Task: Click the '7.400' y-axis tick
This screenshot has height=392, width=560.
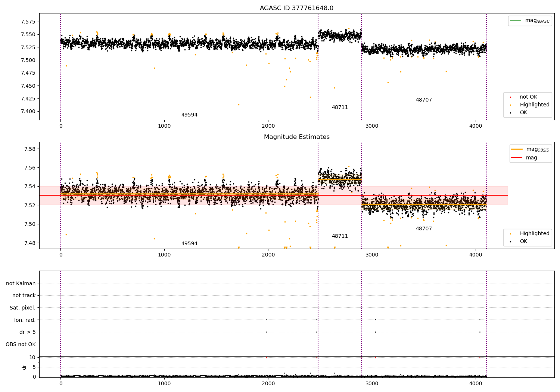Action: tap(28, 111)
